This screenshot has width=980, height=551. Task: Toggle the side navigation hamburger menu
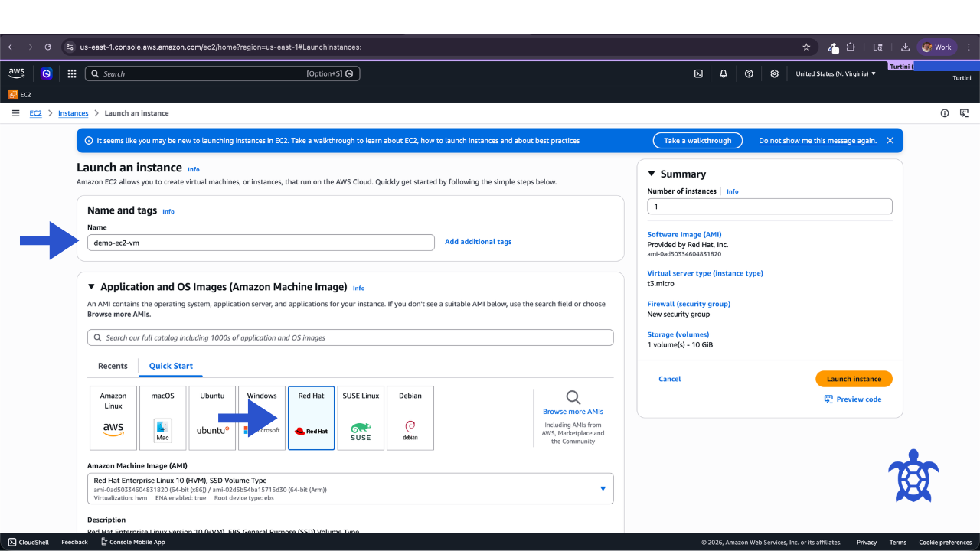[x=15, y=113]
